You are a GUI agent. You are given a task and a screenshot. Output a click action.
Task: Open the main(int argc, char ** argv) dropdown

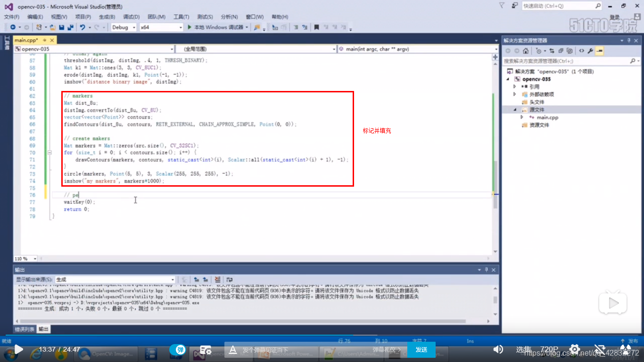point(418,49)
